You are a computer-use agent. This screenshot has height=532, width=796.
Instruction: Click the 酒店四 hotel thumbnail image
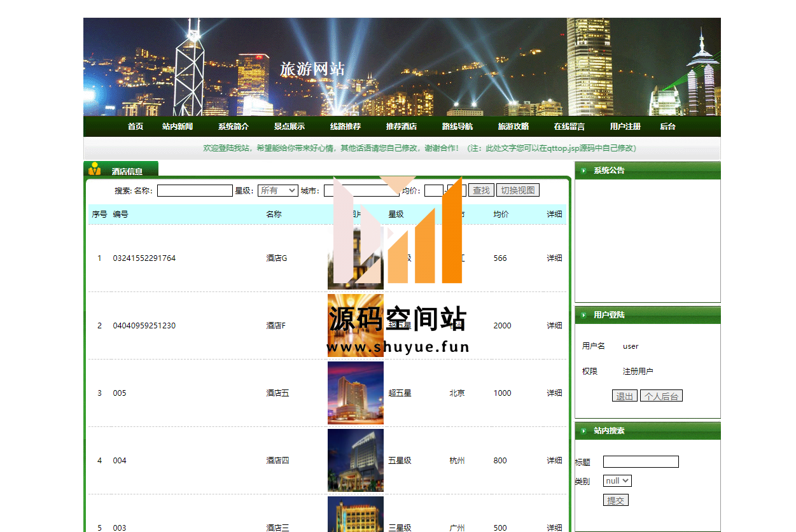click(356, 460)
